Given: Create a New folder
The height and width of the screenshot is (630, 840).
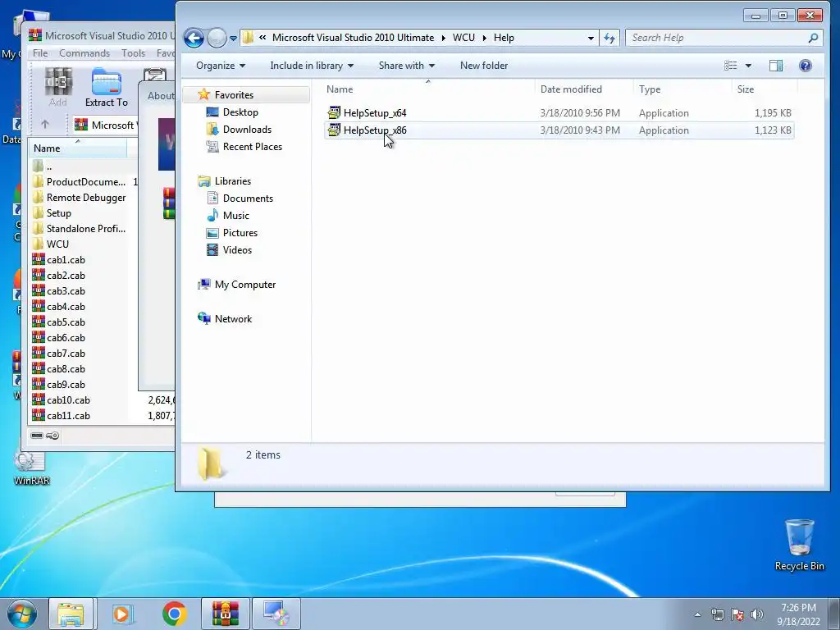Looking at the screenshot, I should pyautogui.click(x=484, y=66).
